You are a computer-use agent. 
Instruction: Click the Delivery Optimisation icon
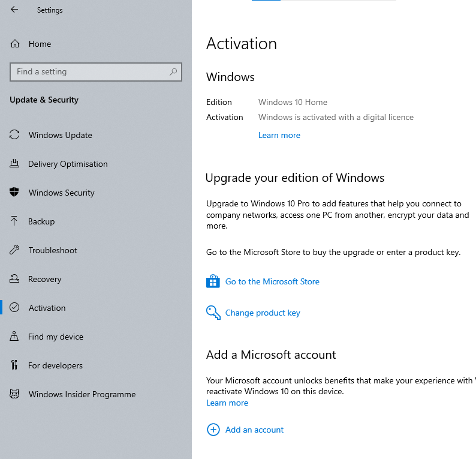14,163
